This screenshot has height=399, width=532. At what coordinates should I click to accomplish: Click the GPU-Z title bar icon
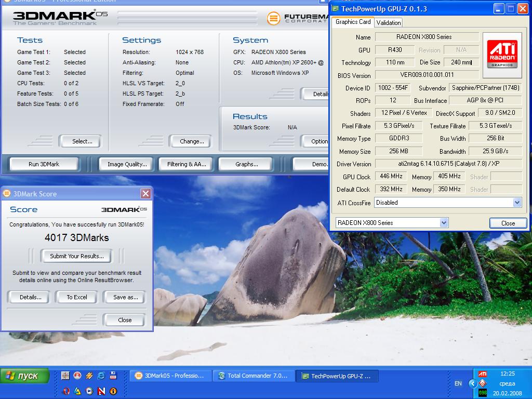click(x=335, y=9)
